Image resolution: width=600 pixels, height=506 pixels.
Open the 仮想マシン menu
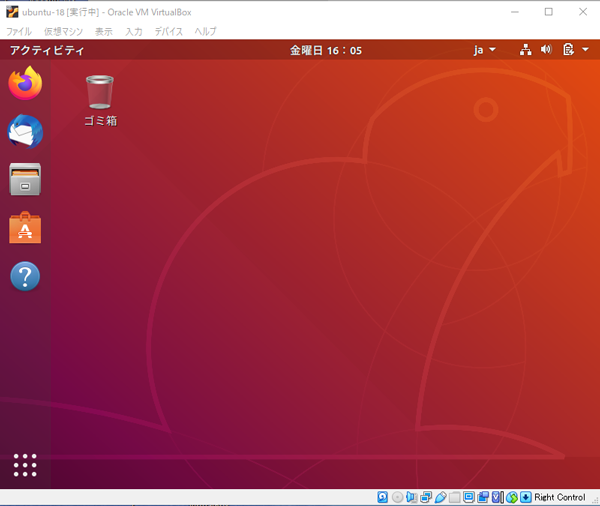(64, 31)
